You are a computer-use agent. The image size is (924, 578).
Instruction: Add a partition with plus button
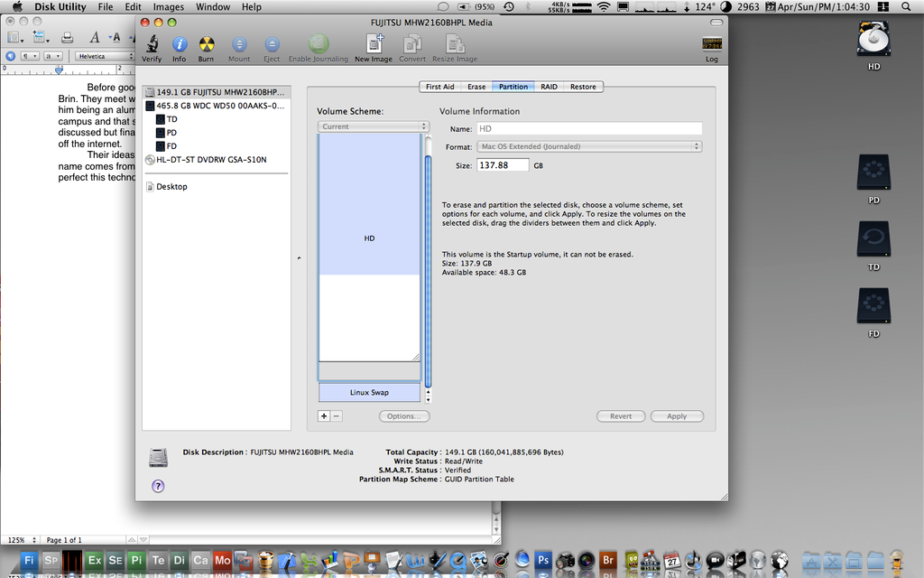324,416
